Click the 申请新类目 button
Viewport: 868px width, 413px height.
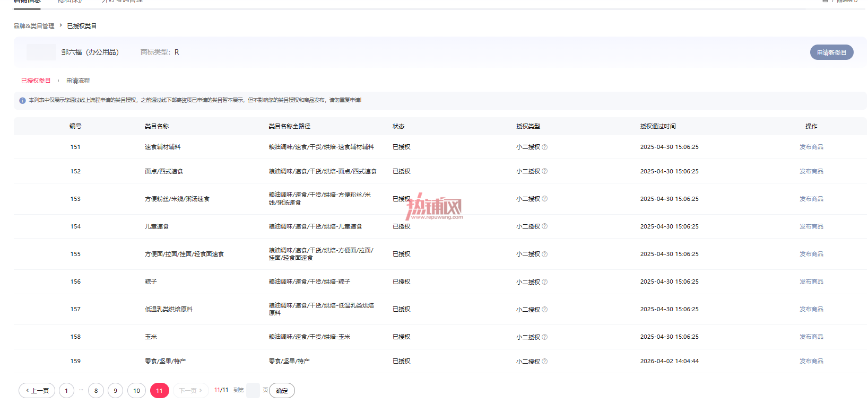click(x=831, y=52)
